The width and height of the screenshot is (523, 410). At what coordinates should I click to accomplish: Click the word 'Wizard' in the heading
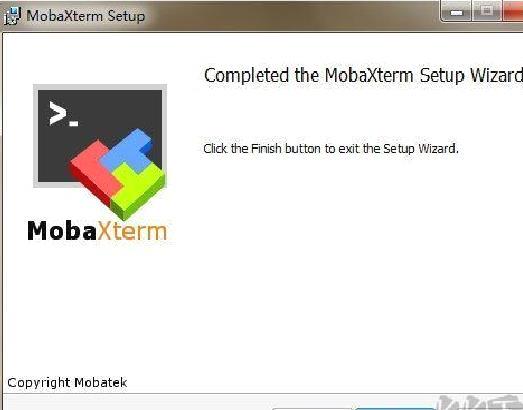(x=497, y=75)
